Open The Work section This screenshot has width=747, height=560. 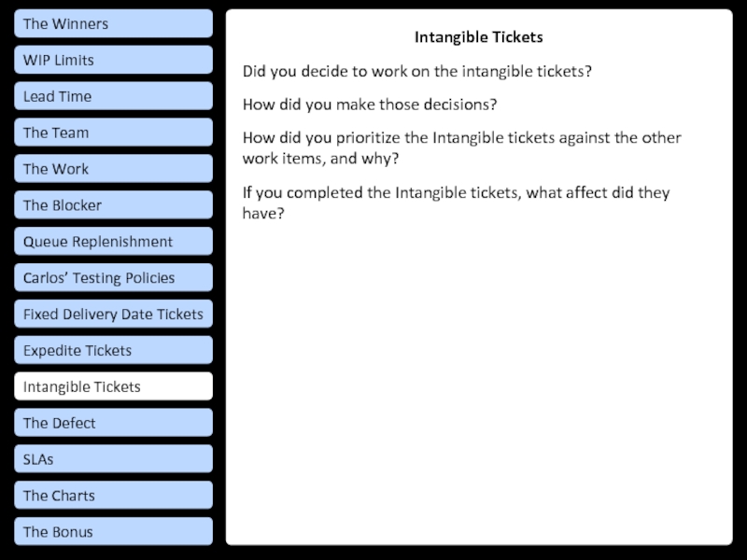[x=113, y=169]
